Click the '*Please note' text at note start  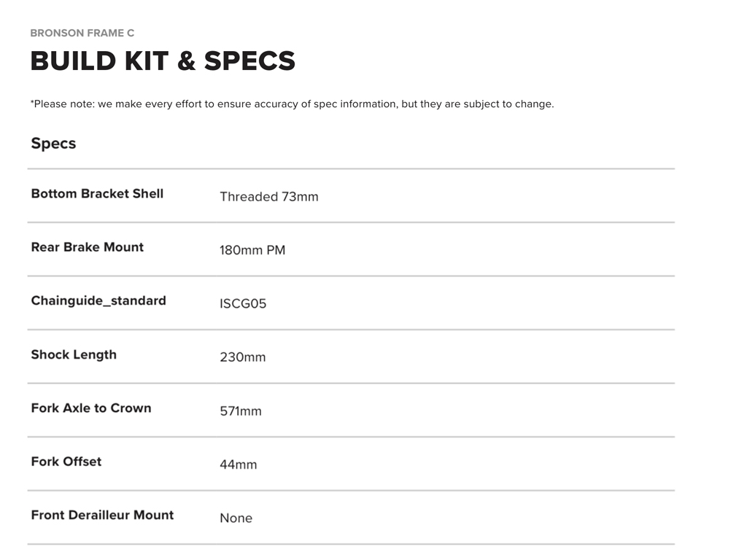point(58,104)
